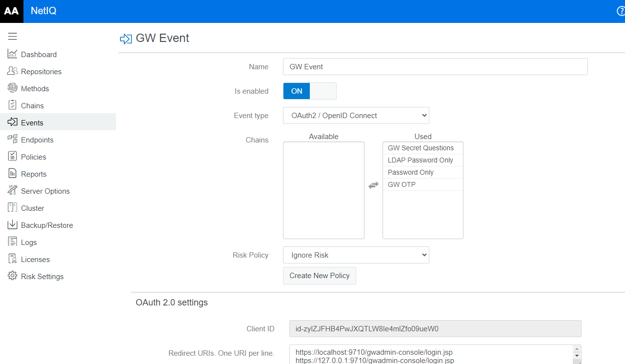The width and height of the screenshot is (625, 364).
Task: Click the Create New Policy button
Action: pos(320,276)
